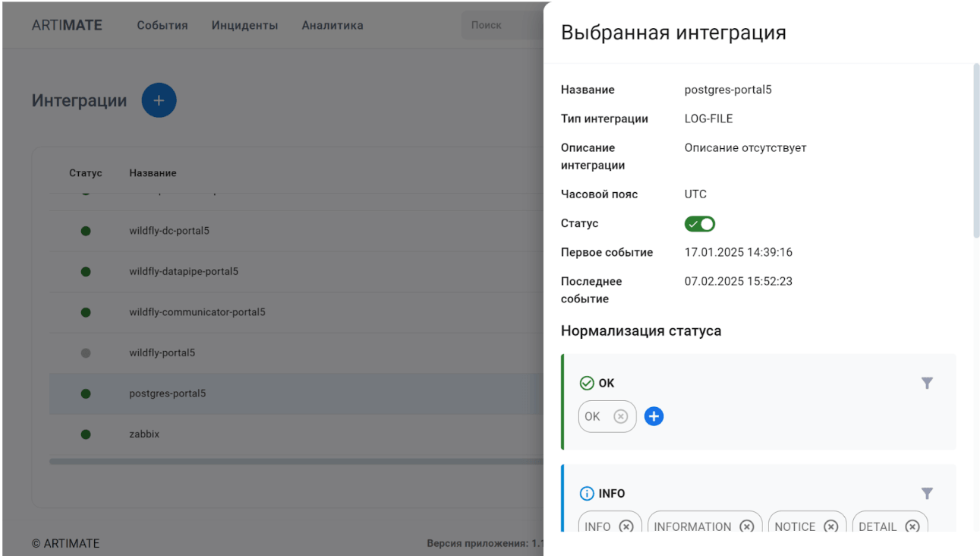Open filter for INFO status section
The height and width of the screenshot is (556, 980).
coord(927,494)
